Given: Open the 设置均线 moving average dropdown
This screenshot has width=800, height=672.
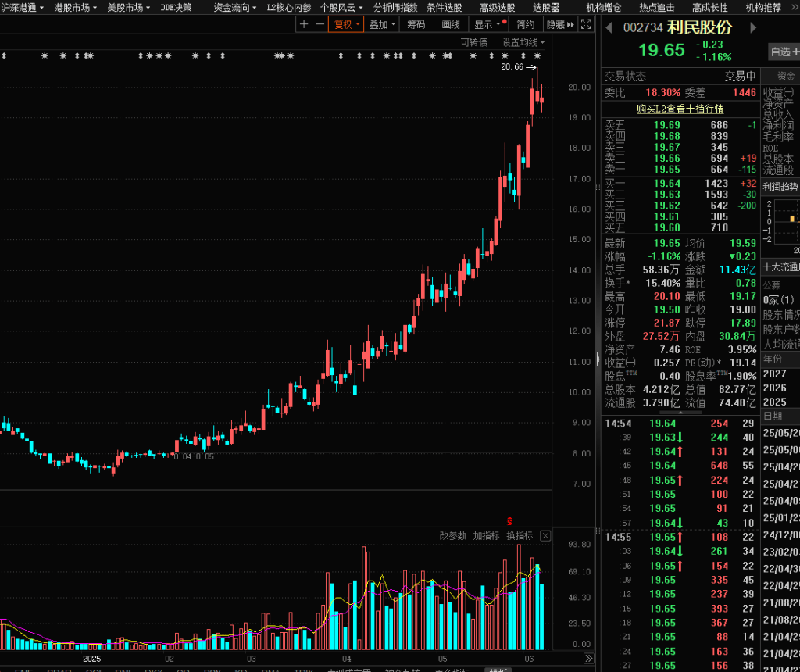Looking at the screenshot, I should 523,42.
